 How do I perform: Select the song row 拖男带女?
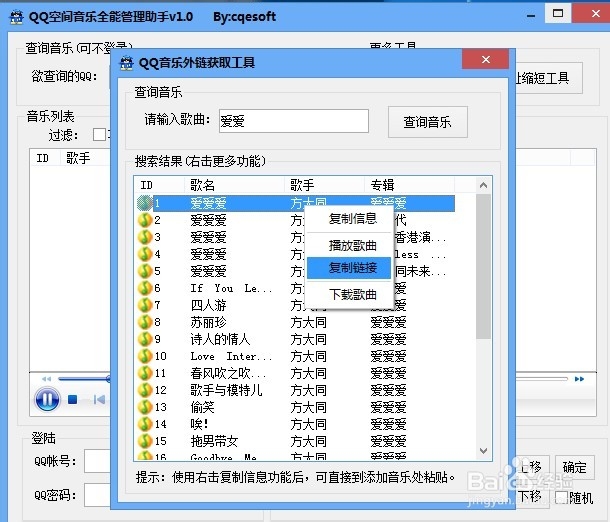(x=296, y=441)
